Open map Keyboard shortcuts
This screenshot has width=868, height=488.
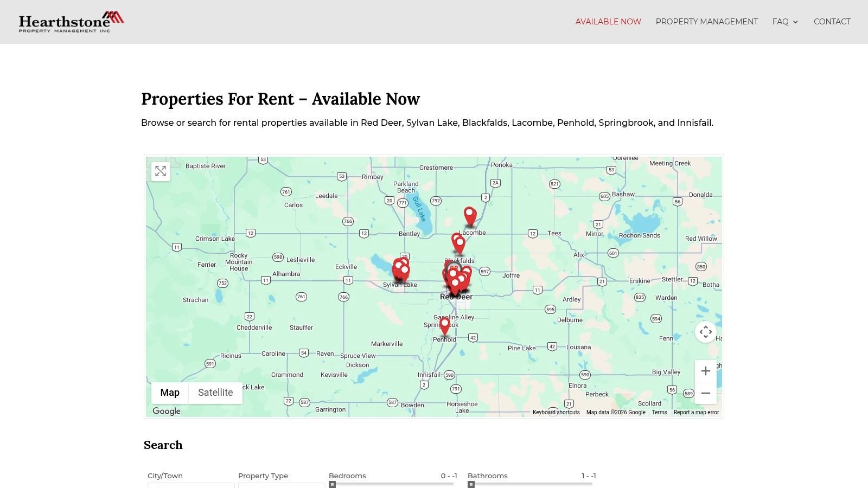click(x=556, y=412)
